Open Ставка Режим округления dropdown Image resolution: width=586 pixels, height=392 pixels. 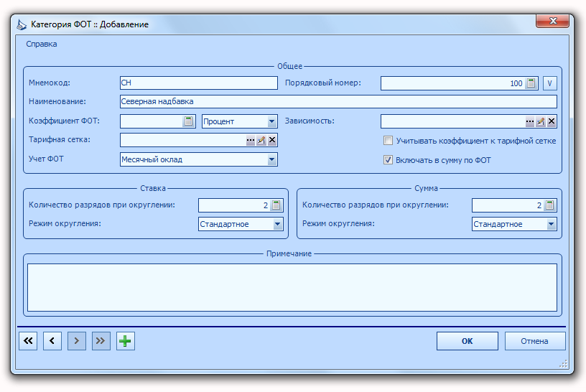[x=277, y=224]
